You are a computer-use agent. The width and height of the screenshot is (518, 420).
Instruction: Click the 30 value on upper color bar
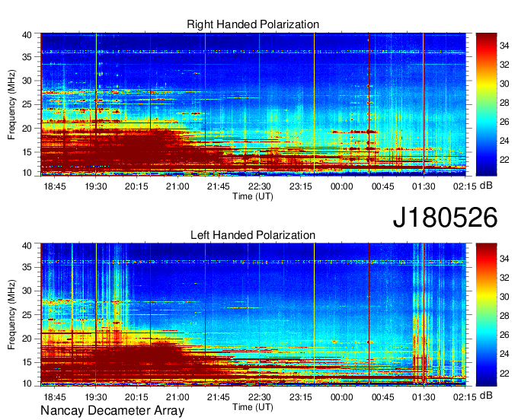pos(504,84)
